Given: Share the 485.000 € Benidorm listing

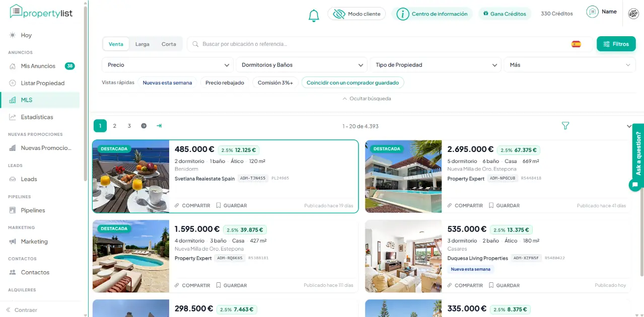Looking at the screenshot, I should (x=192, y=205).
